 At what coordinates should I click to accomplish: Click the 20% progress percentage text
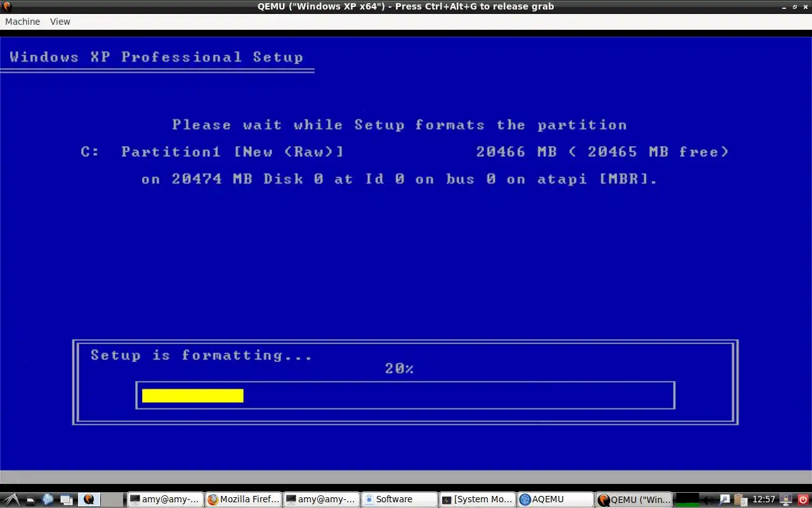point(399,368)
